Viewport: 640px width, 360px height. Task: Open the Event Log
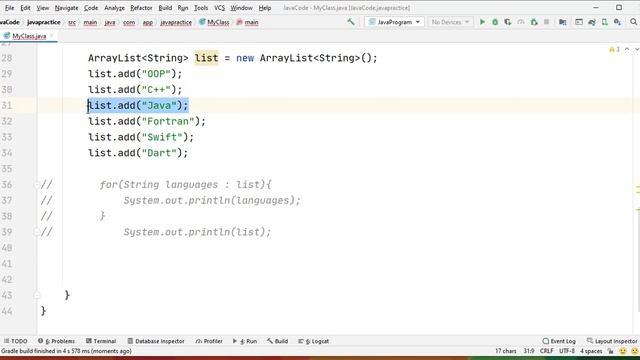559,341
